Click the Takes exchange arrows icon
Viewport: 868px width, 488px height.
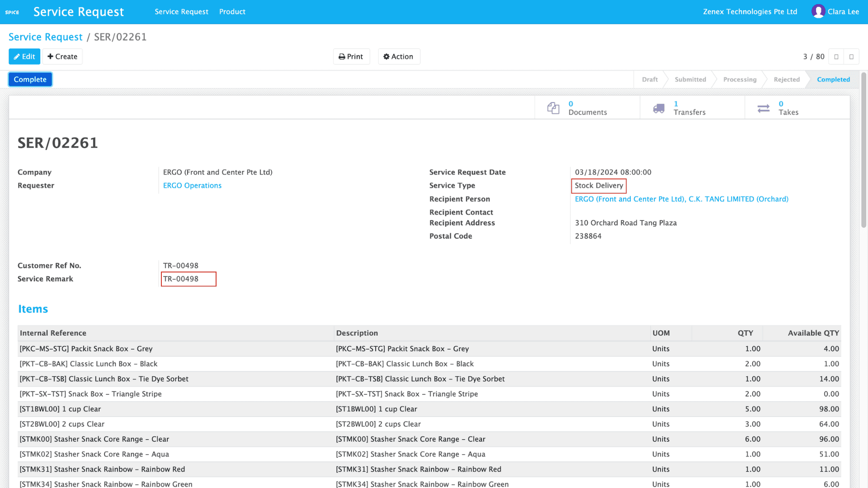tap(763, 108)
